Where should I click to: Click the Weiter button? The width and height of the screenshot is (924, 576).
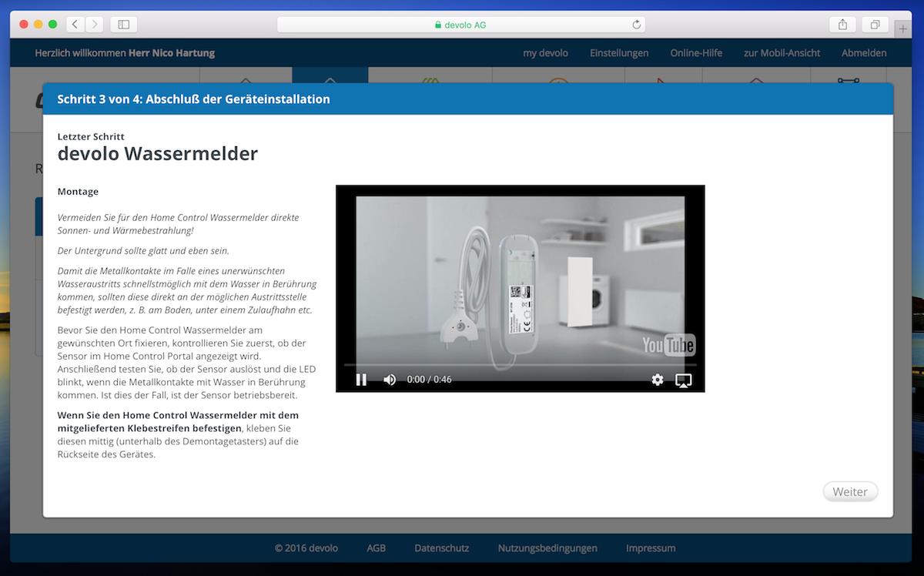pyautogui.click(x=850, y=491)
